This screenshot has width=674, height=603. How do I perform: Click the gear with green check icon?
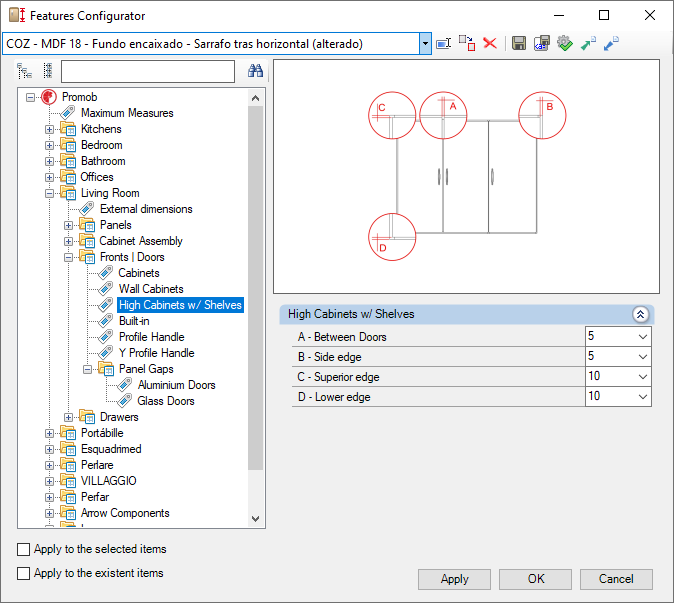[x=565, y=43]
